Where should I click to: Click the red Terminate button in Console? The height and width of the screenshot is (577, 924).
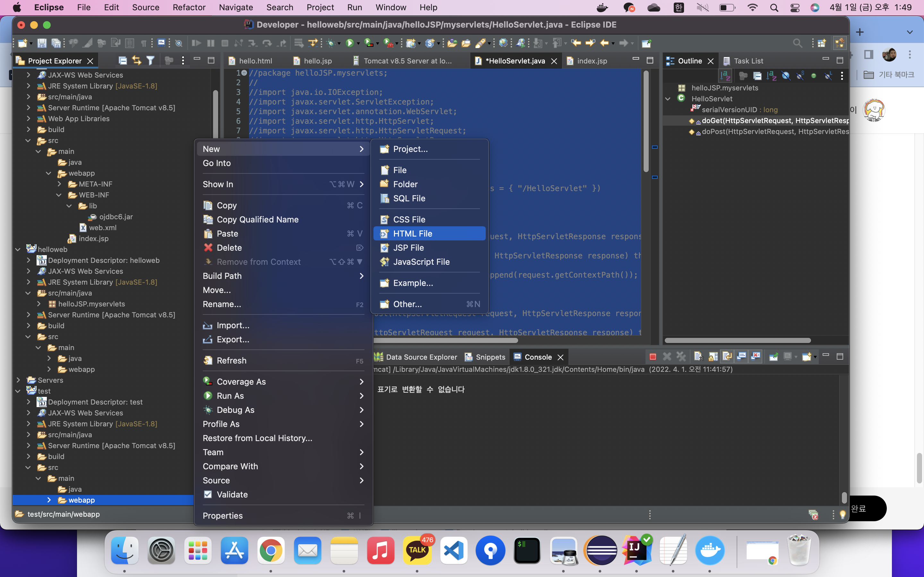[x=653, y=357]
